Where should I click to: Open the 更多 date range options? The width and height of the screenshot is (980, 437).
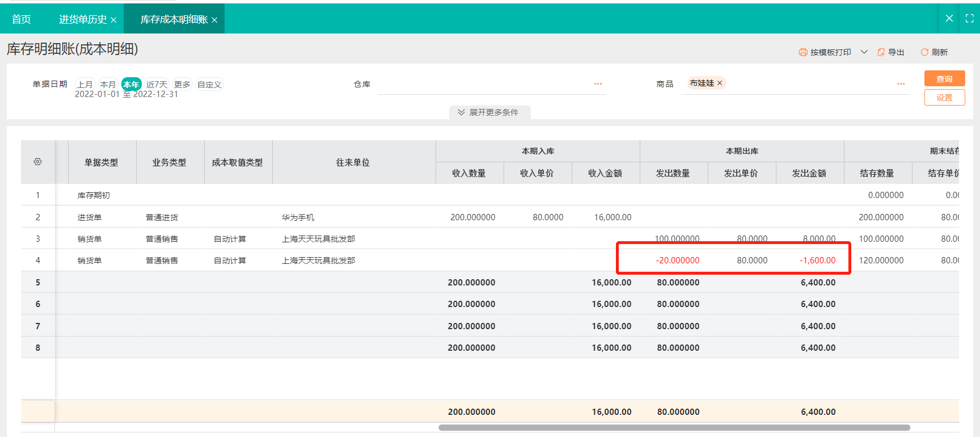point(182,84)
